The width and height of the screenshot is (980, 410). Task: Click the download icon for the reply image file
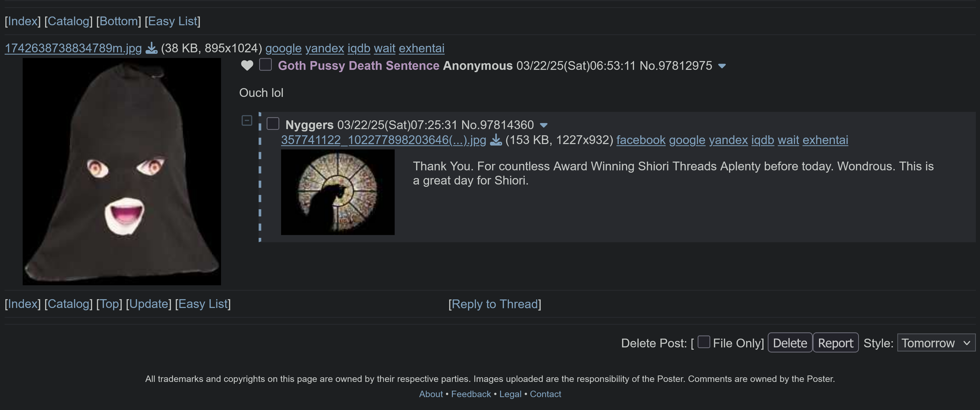(496, 140)
